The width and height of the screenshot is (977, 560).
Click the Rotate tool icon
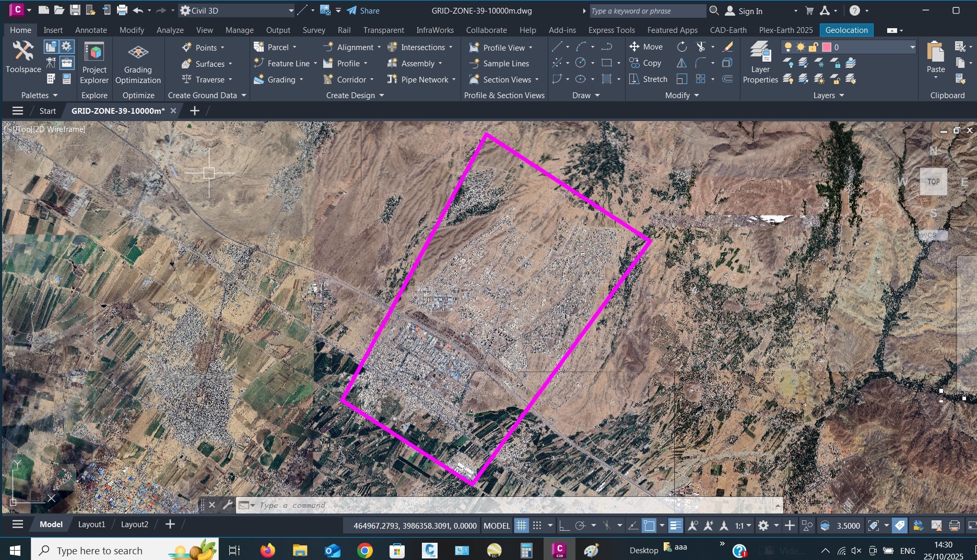[682, 47]
